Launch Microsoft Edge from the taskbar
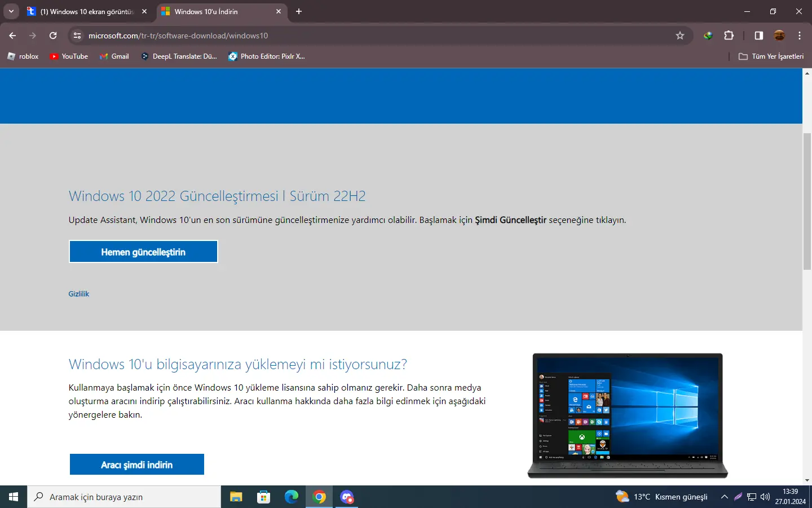Image resolution: width=812 pixels, height=508 pixels. pyautogui.click(x=291, y=497)
